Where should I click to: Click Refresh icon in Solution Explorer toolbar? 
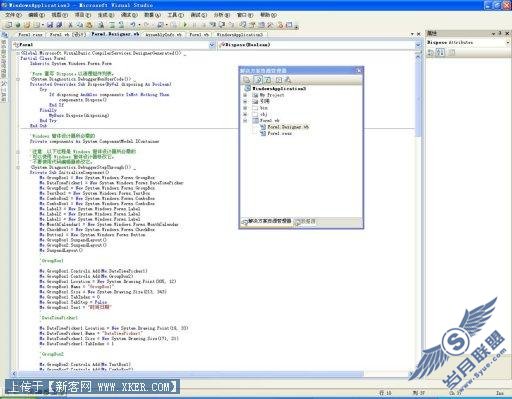click(x=268, y=80)
